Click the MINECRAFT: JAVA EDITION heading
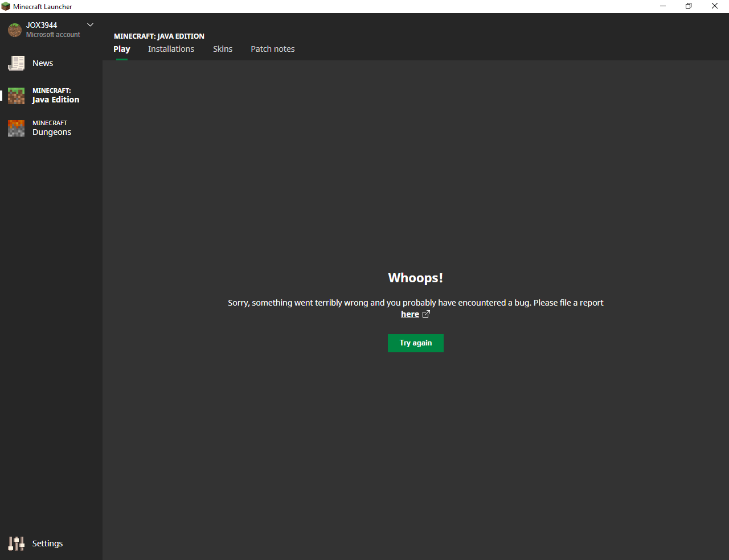The height and width of the screenshot is (560, 729). point(159,36)
